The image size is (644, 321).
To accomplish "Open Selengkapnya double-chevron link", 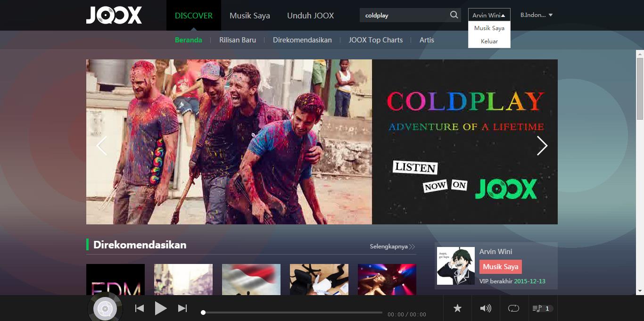I will (392, 247).
